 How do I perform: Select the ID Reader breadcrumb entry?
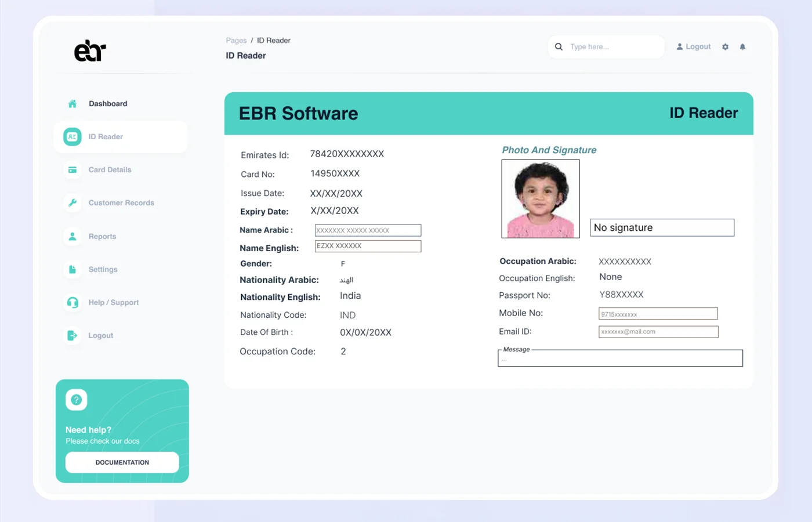point(273,40)
